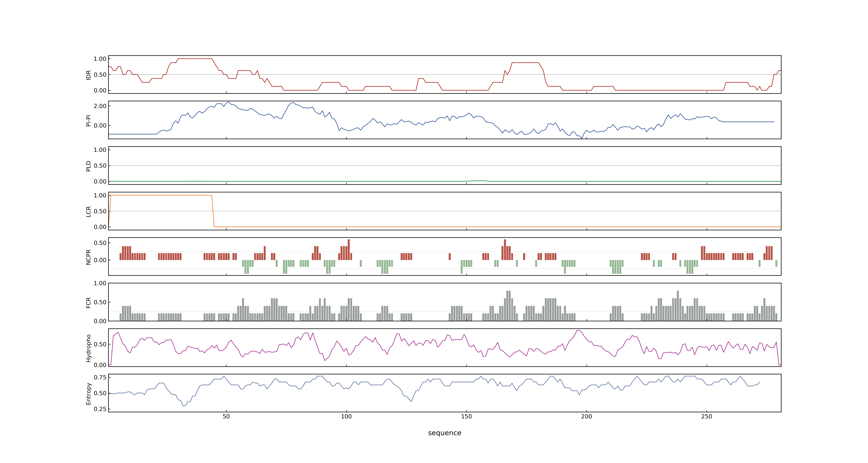Click the 0.00 tick of the Hydropho panel

click(x=100, y=365)
